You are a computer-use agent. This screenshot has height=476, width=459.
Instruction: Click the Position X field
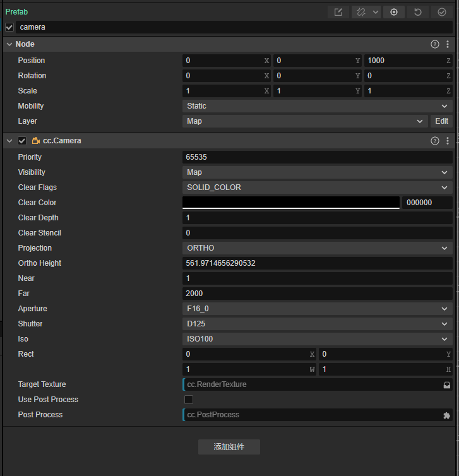pos(227,61)
